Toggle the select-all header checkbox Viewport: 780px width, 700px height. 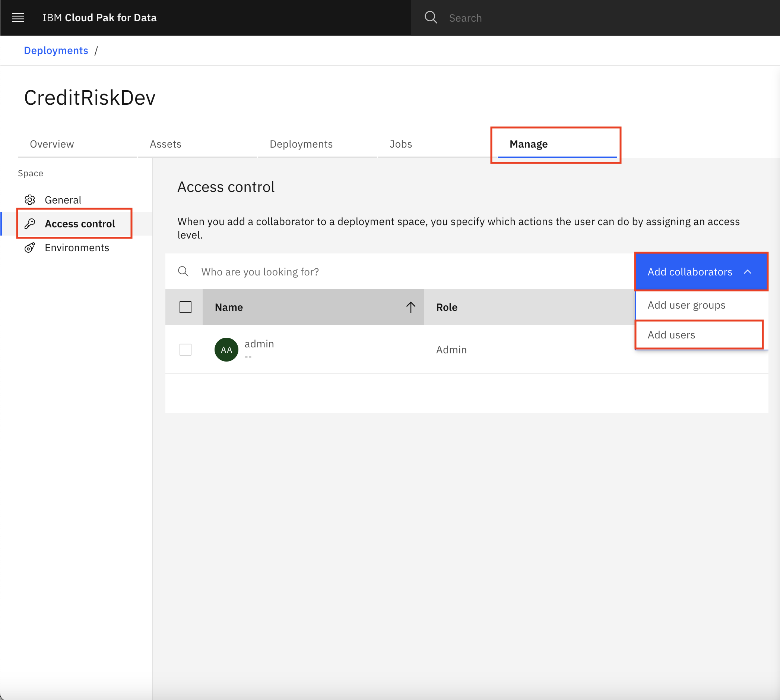click(x=186, y=307)
